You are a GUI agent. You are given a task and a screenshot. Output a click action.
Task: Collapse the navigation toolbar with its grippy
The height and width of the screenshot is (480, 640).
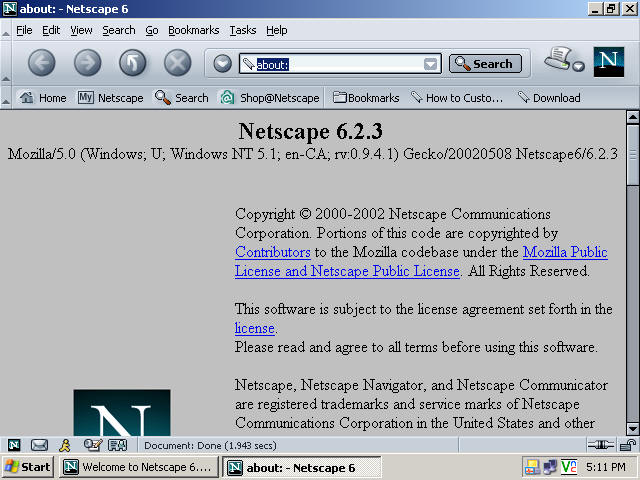(x=6, y=63)
